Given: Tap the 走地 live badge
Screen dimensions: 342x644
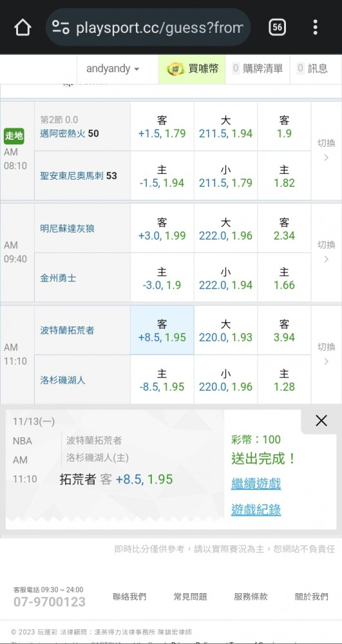Looking at the screenshot, I should 14,136.
